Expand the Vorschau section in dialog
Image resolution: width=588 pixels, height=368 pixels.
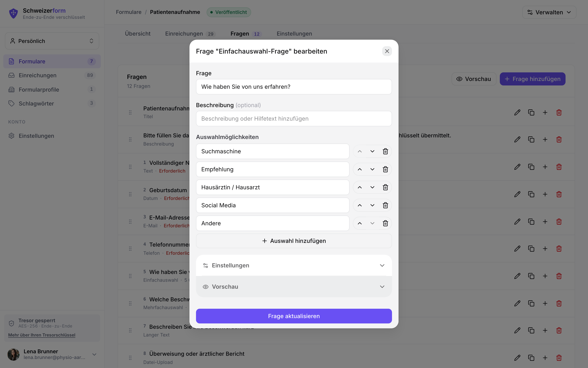click(294, 287)
